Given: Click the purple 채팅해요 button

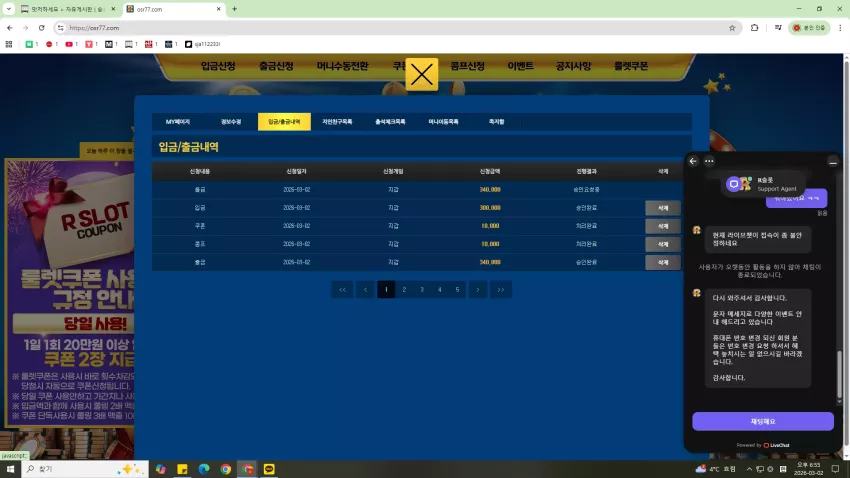Looking at the screenshot, I should click(763, 421).
